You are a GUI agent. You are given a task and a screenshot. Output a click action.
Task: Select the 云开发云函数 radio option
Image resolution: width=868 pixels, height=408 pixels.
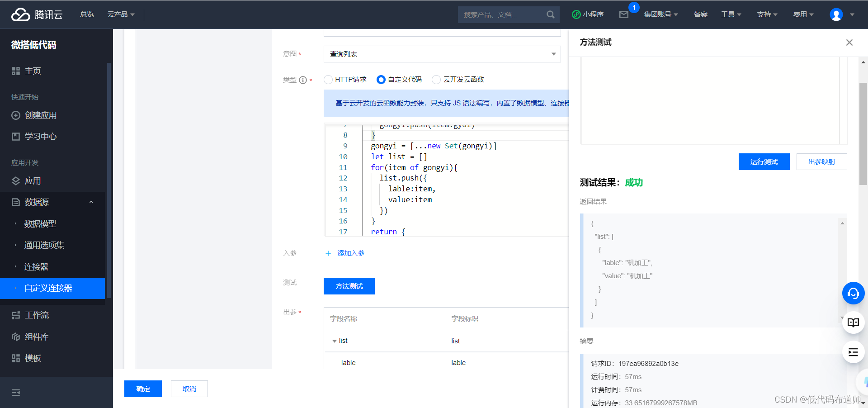point(436,80)
